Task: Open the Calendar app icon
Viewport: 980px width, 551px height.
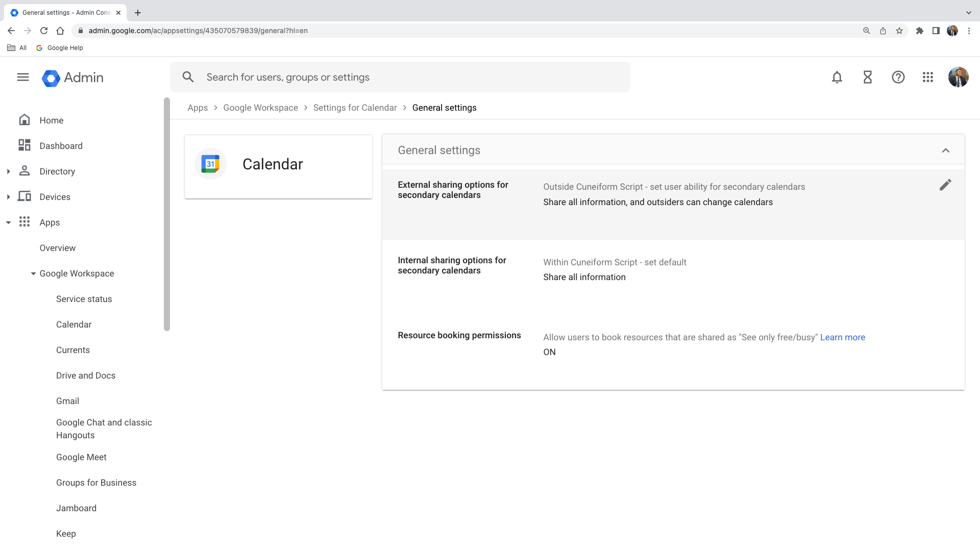Action: [x=210, y=164]
